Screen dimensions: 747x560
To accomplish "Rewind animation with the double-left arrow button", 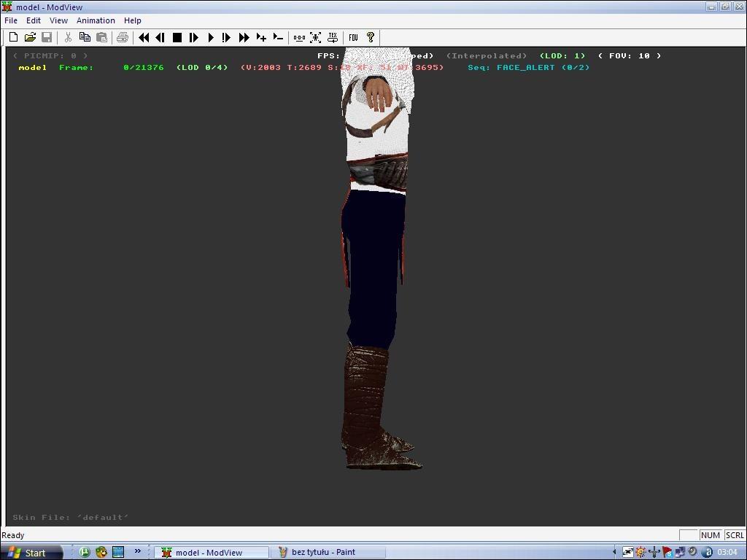I will coord(144,37).
